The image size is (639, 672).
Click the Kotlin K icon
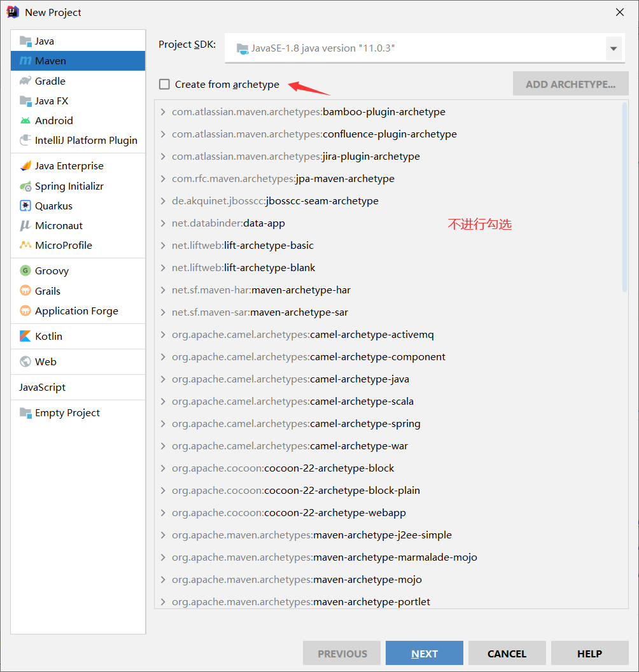click(25, 336)
